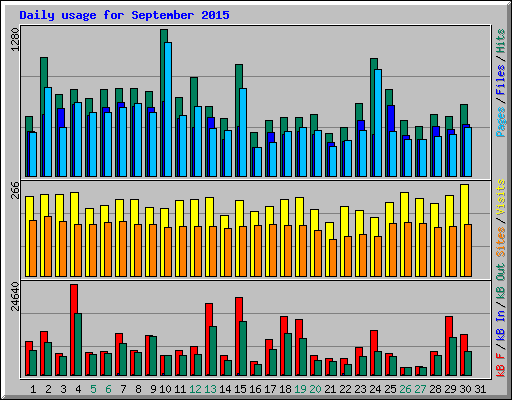Click green weekend day 19 label
The height and width of the screenshot is (400, 512).
click(300, 389)
